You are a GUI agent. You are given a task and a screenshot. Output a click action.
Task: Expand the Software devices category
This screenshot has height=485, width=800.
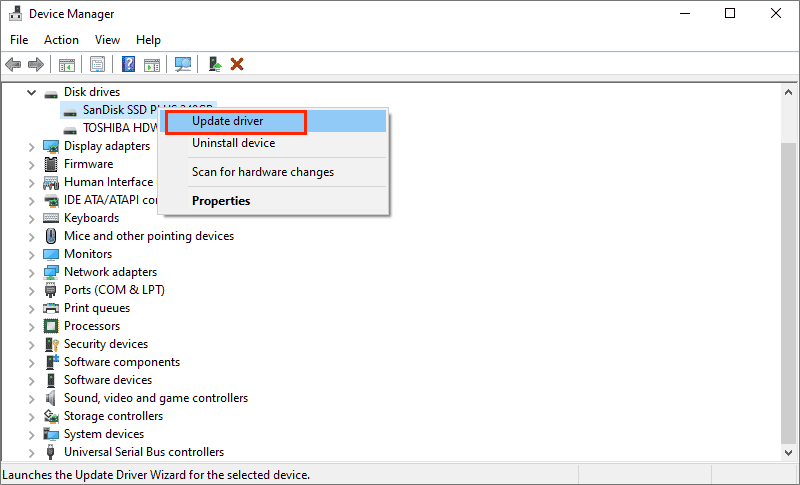click(x=32, y=380)
